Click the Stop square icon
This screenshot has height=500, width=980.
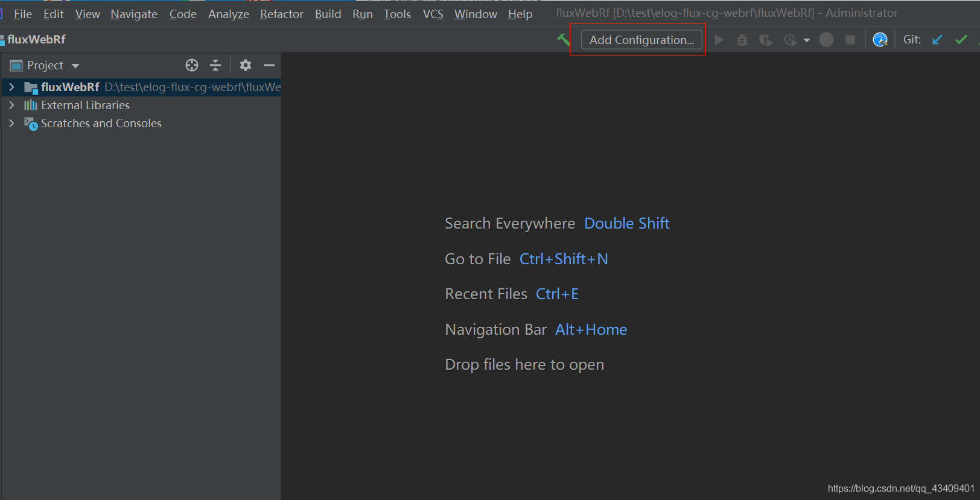pyautogui.click(x=850, y=40)
